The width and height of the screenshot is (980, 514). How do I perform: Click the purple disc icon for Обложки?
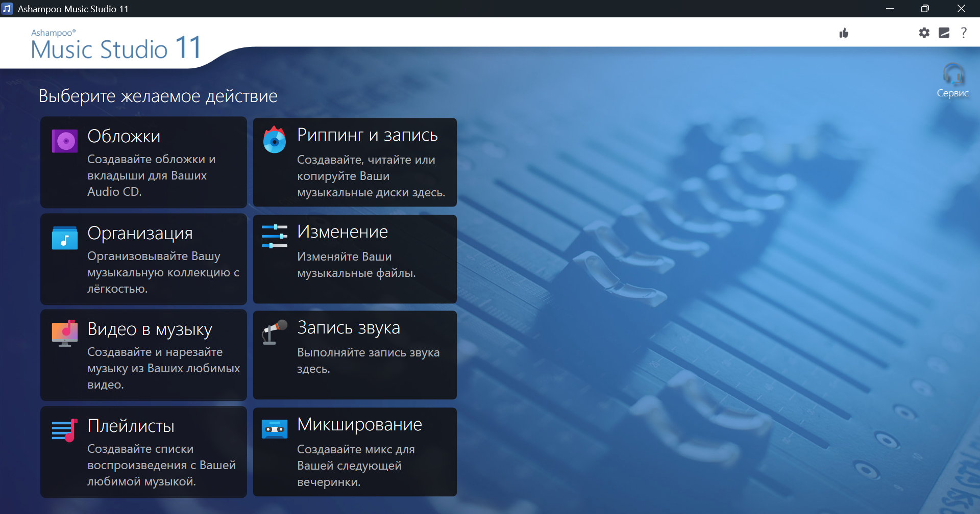65,141
